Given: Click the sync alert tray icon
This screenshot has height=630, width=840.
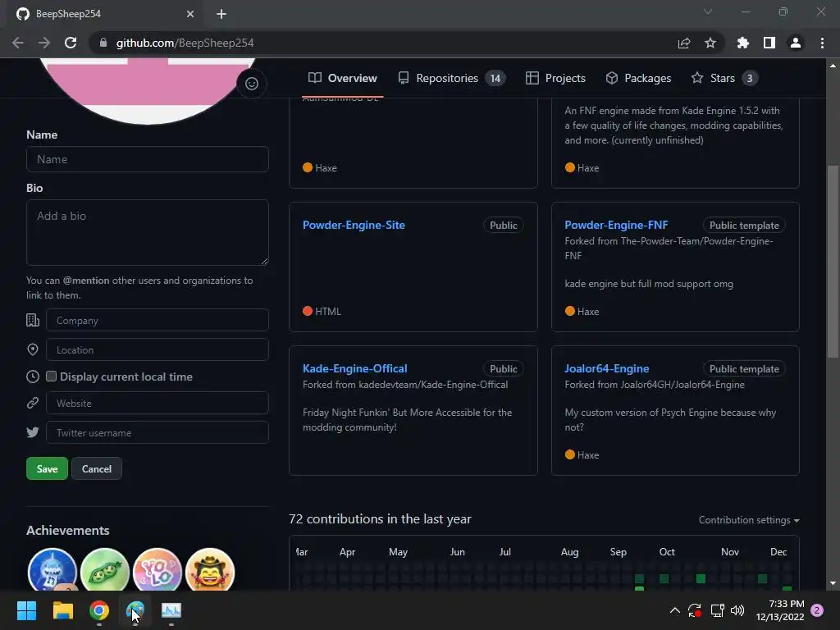Looking at the screenshot, I should pyautogui.click(x=695, y=610).
